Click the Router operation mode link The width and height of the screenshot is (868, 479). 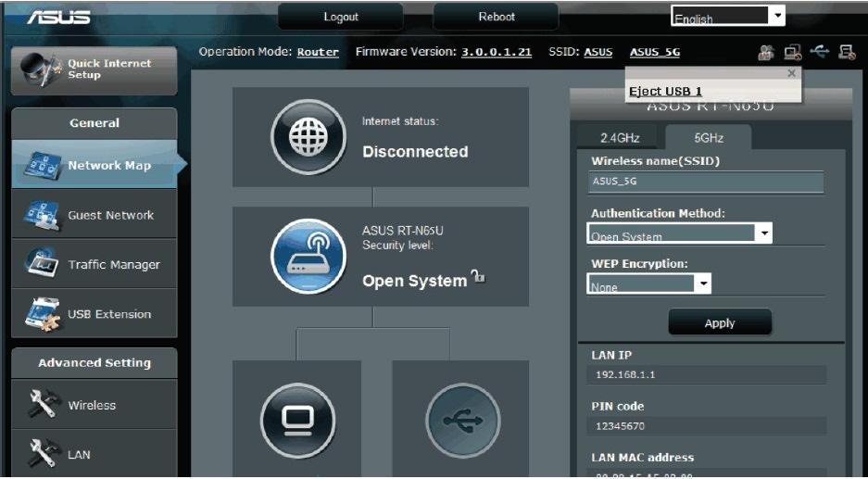click(318, 52)
